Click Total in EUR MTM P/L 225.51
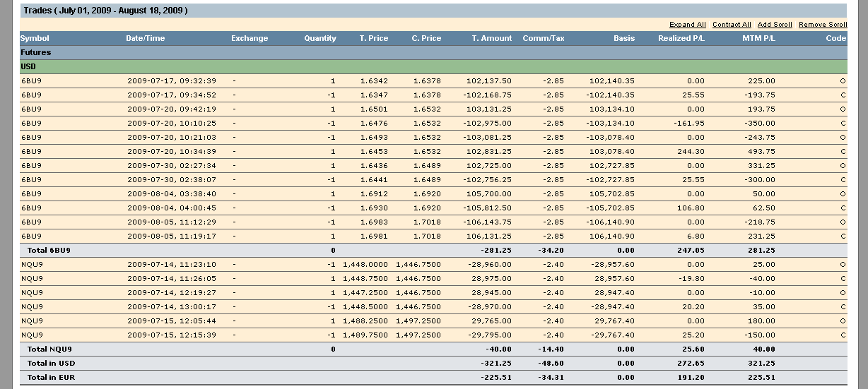The image size is (868, 389). click(x=763, y=377)
